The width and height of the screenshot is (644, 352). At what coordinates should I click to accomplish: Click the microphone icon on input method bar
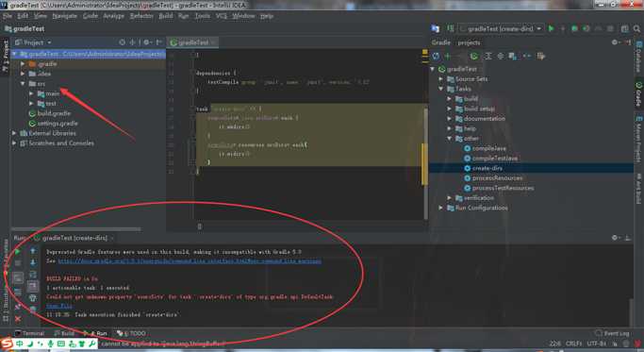[x=50, y=344]
